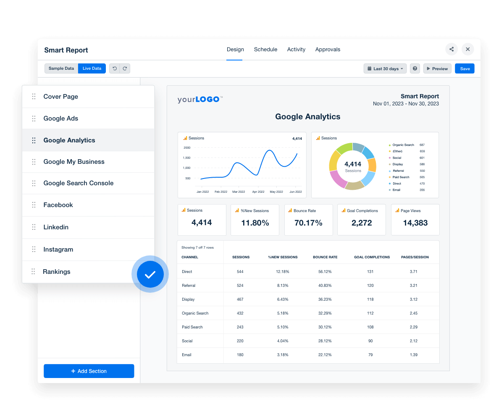
Task: Expand the Last 30 days date dropdown
Action: pyautogui.click(x=385, y=68)
